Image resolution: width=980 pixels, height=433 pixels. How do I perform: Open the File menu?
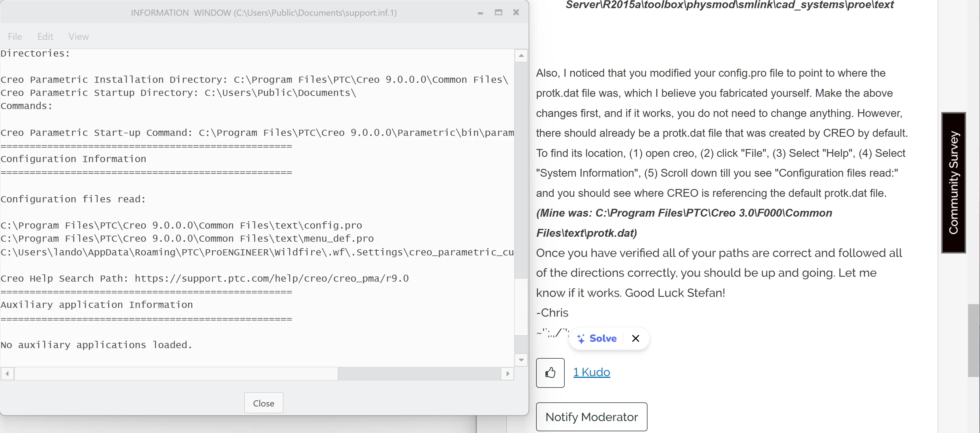pos(15,36)
